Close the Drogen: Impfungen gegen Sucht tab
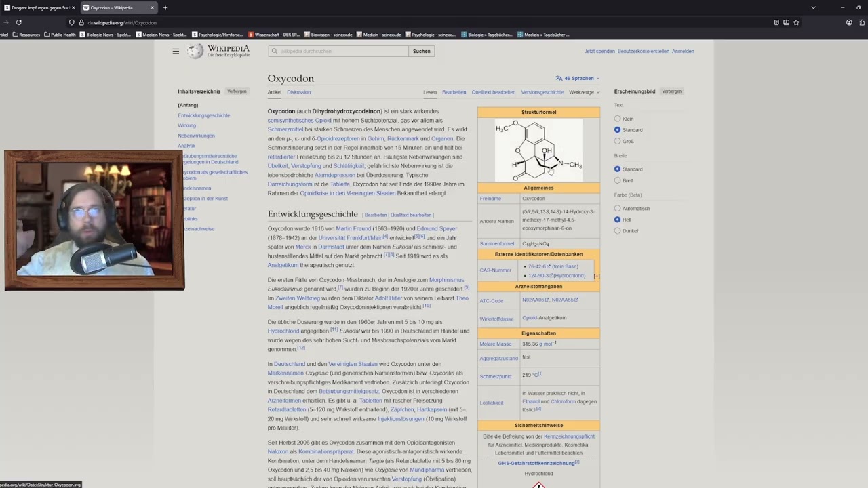868x488 pixels. click(x=74, y=7)
